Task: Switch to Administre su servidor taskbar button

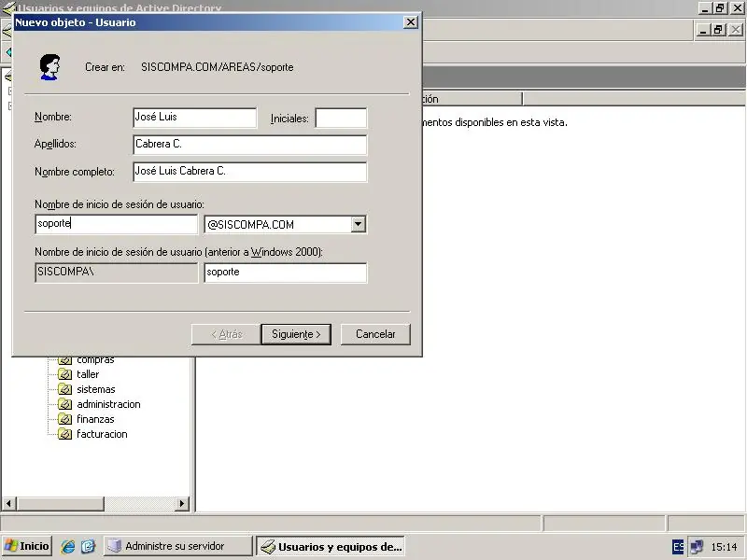Action: tap(178, 546)
